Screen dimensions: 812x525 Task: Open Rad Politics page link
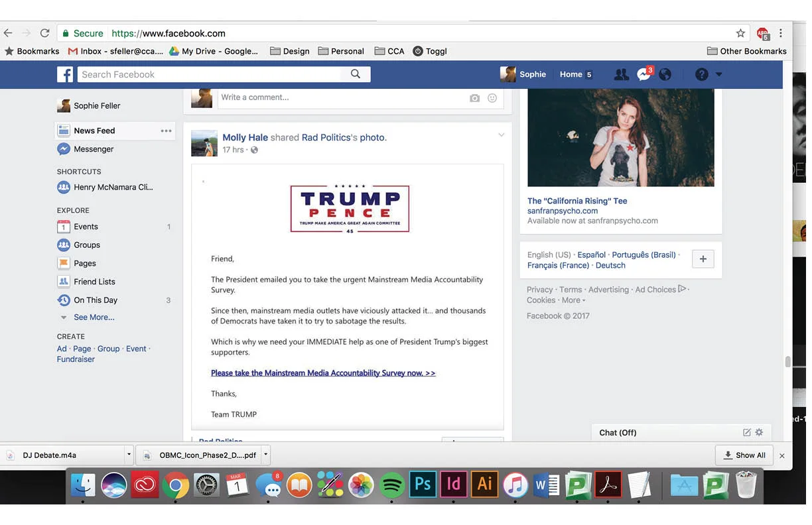point(326,138)
